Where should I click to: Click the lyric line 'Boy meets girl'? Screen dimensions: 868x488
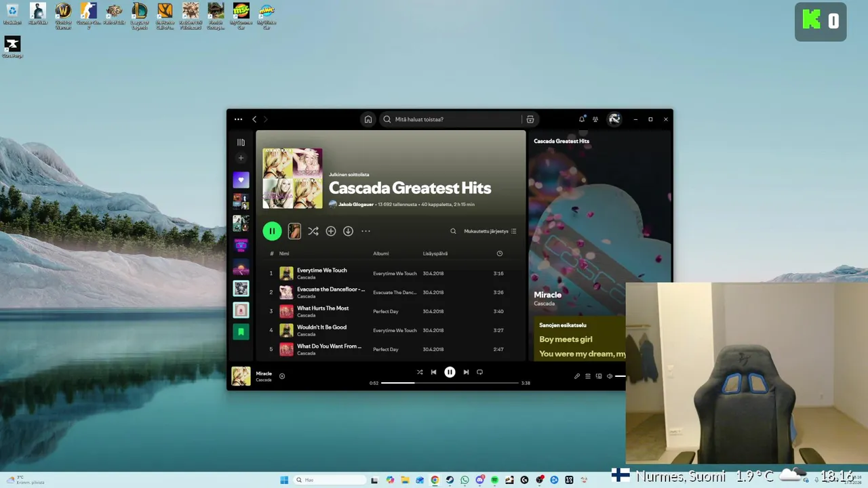point(566,340)
